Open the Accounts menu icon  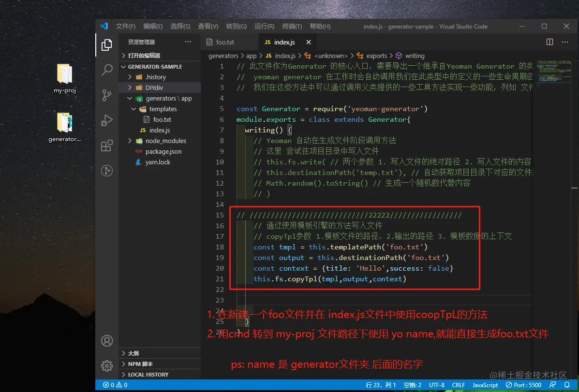[107, 341]
